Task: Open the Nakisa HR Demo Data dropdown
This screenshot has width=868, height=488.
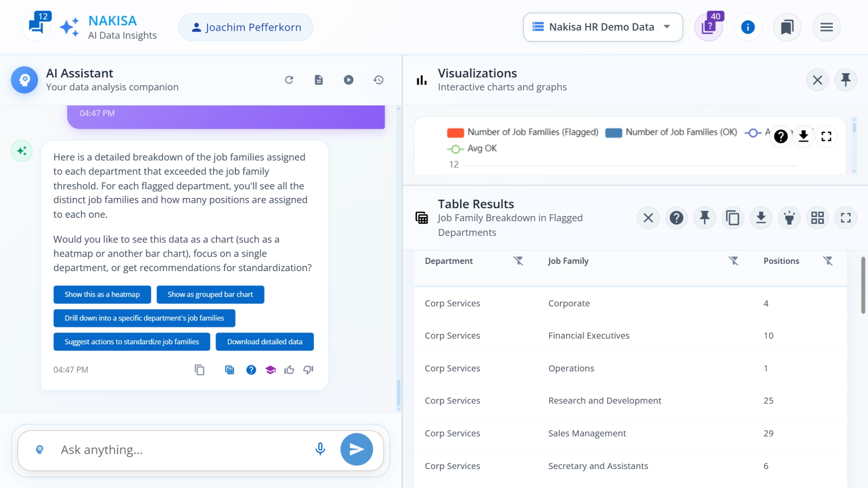Action: click(603, 27)
